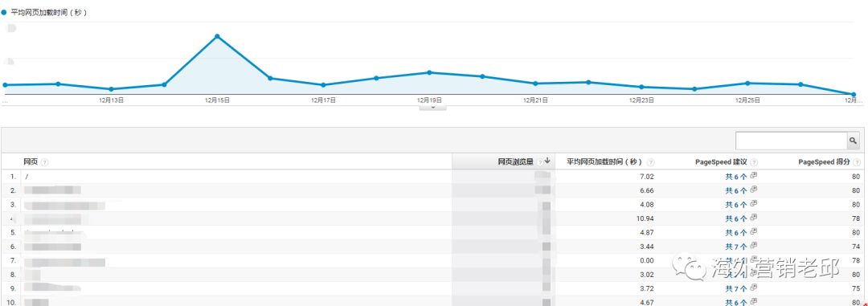Viewport: 868px width, 306px height.
Task: Sort by 网页 column header
Action: pyautogui.click(x=31, y=162)
